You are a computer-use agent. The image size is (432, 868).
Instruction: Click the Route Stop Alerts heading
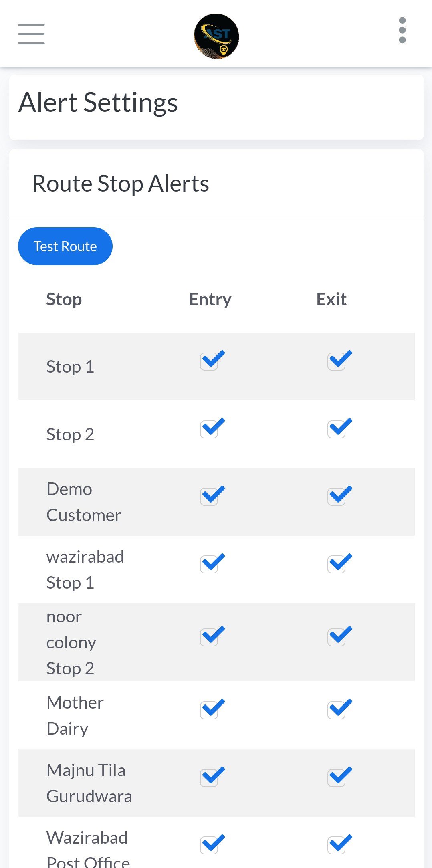pyautogui.click(x=121, y=184)
